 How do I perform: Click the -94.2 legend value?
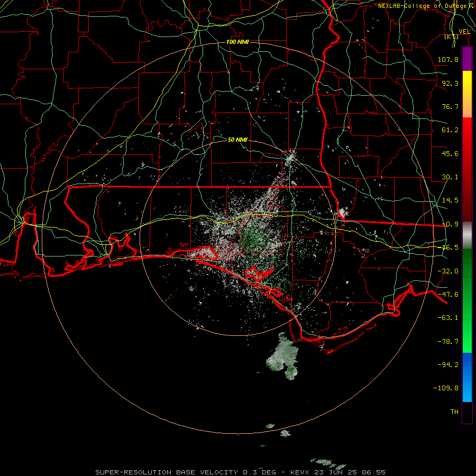pyautogui.click(x=448, y=364)
